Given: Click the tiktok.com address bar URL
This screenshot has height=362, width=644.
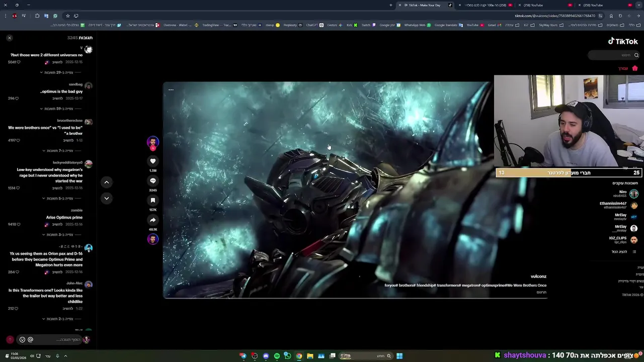Looking at the screenshot, I should point(554,16).
